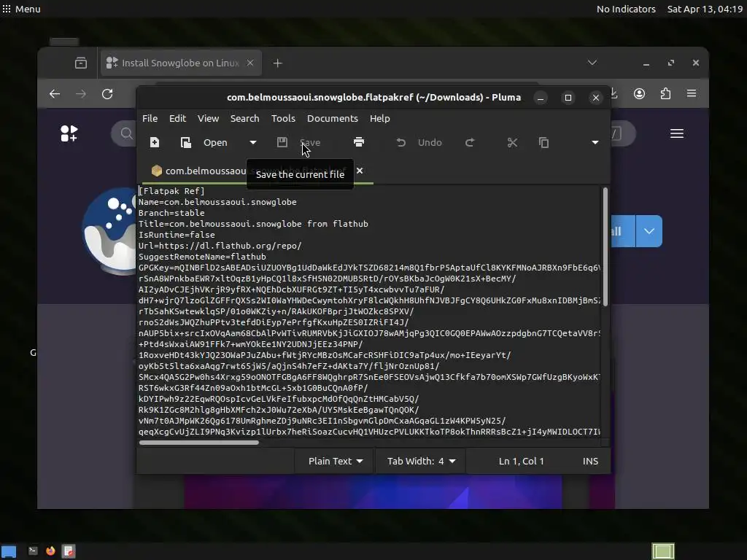Screen dimensions: 747x560
Task: Click the No Indicators label in panel
Action: click(x=626, y=9)
